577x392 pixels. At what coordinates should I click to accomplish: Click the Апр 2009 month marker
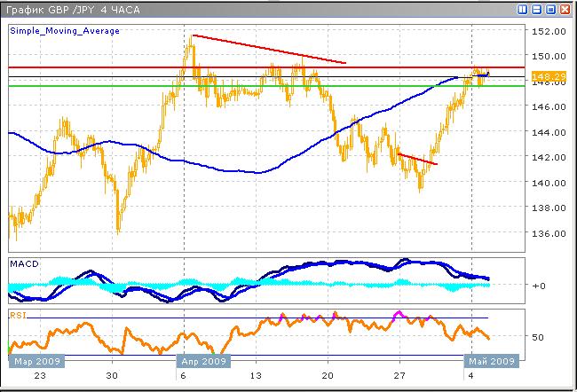click(x=205, y=362)
